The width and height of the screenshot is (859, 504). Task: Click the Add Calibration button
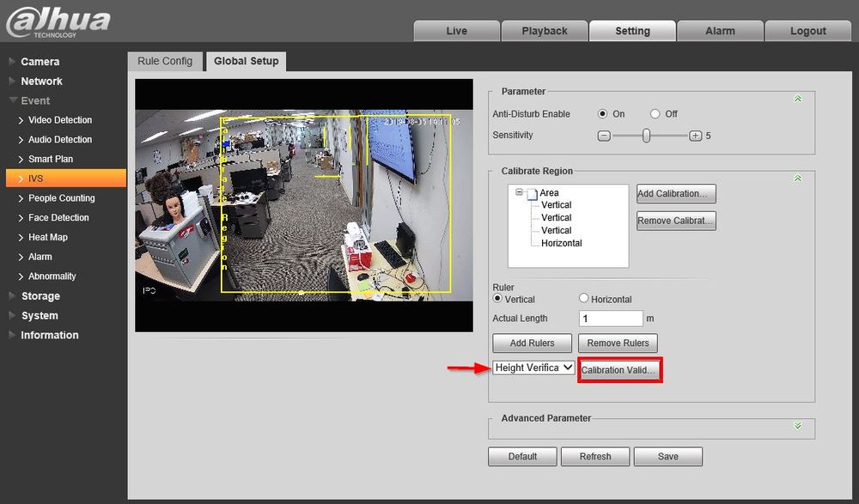pos(676,194)
